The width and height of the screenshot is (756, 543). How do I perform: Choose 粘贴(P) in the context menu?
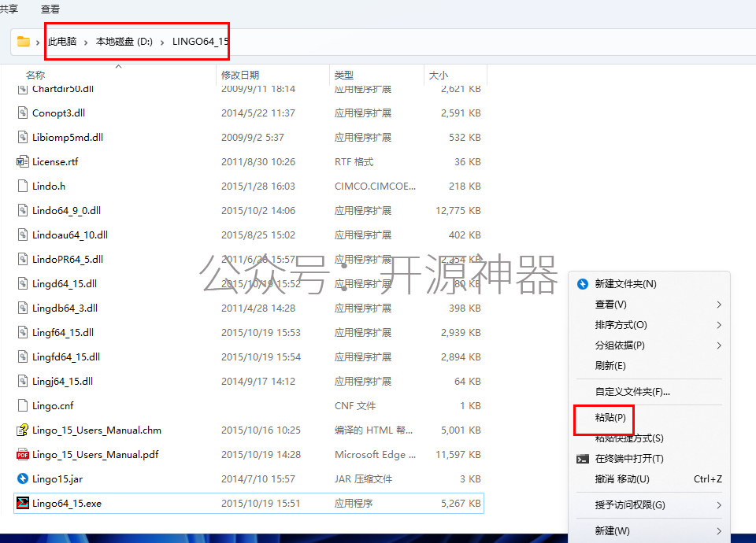[610, 417]
